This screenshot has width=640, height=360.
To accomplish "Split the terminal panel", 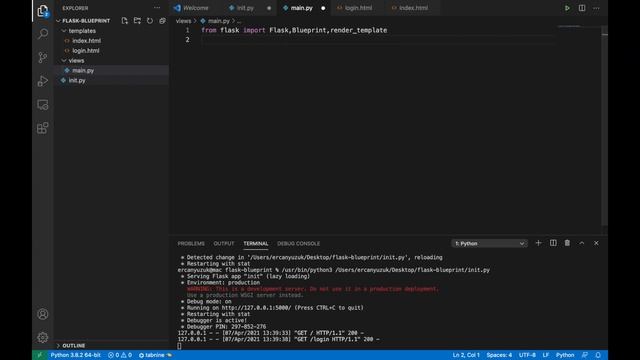I will [553, 243].
